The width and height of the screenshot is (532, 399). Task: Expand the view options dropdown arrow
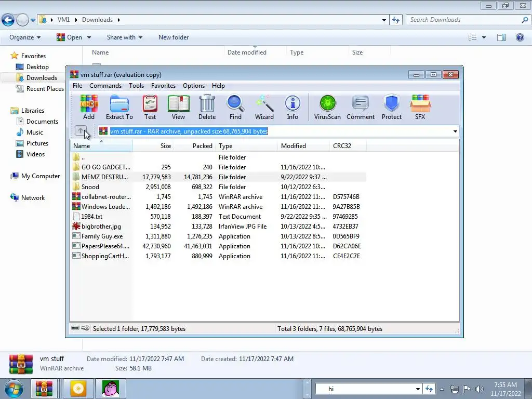click(x=484, y=37)
